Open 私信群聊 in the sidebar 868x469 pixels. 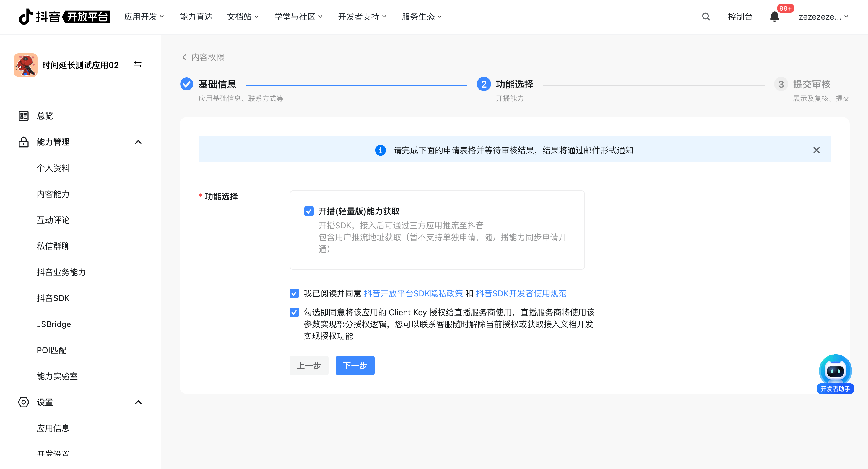[x=53, y=246]
